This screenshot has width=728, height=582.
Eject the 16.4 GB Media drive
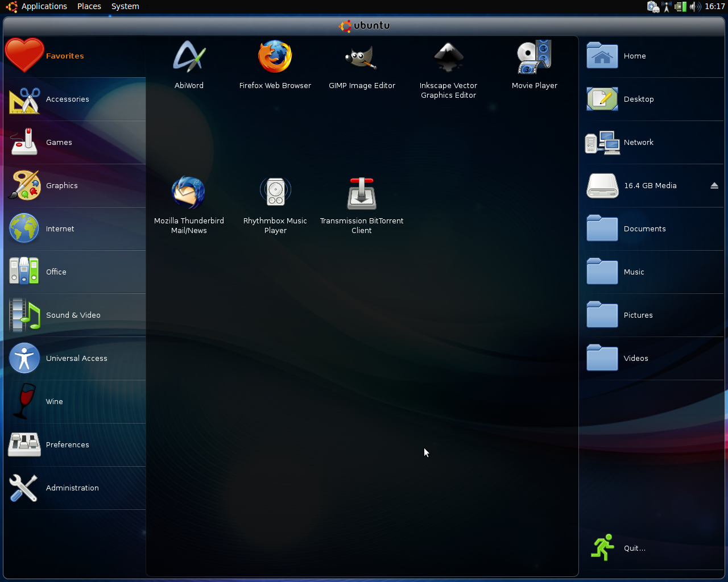pos(714,186)
